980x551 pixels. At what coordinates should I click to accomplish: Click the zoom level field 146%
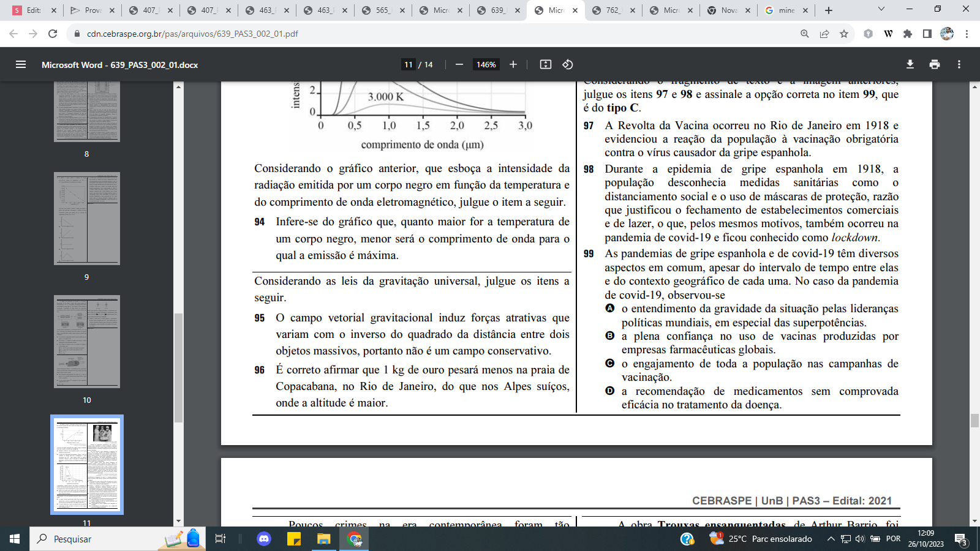(x=486, y=64)
